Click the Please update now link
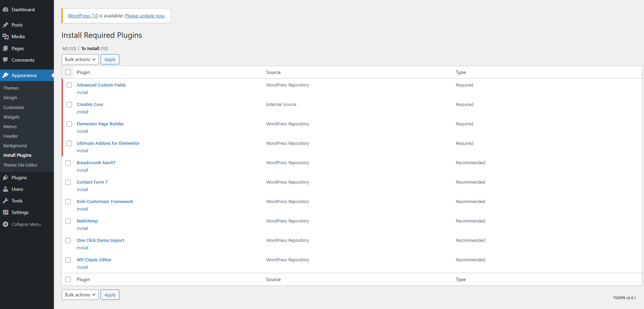This screenshot has height=309, width=644. coord(145,16)
